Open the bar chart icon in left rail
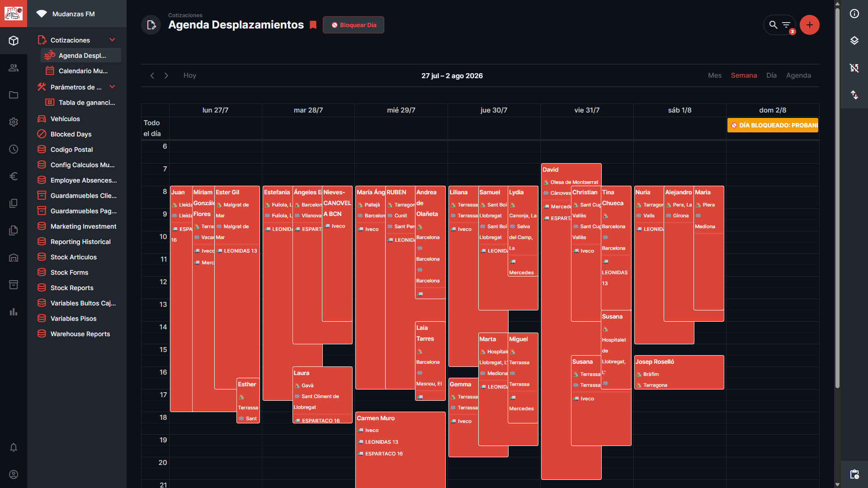 (x=14, y=312)
